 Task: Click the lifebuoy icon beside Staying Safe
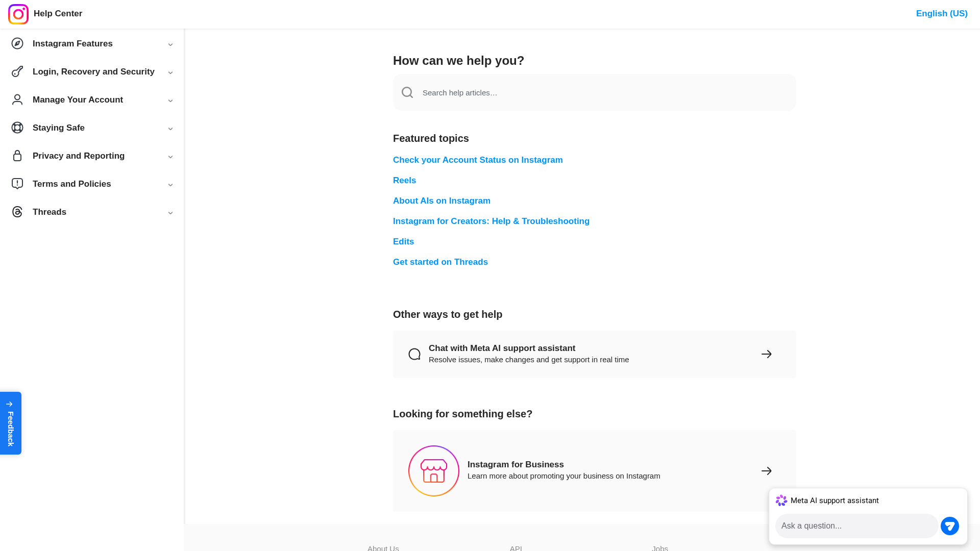point(17,128)
